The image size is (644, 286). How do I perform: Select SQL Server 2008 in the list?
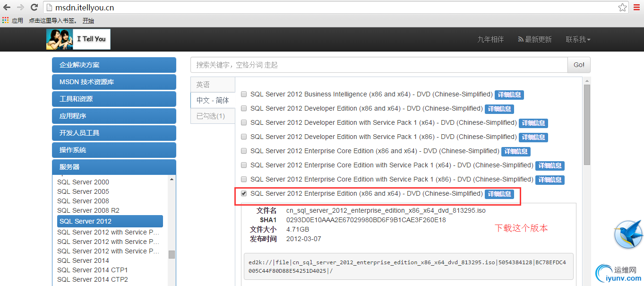click(x=83, y=201)
